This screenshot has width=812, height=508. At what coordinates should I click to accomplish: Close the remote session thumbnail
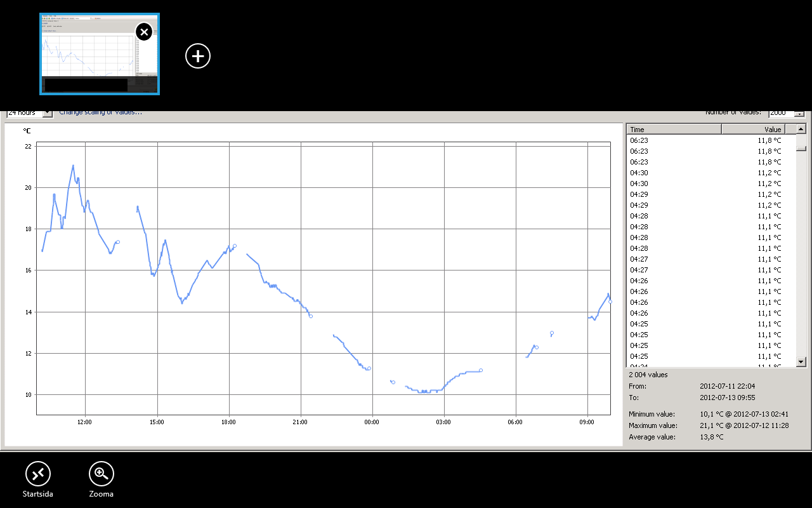pyautogui.click(x=144, y=32)
